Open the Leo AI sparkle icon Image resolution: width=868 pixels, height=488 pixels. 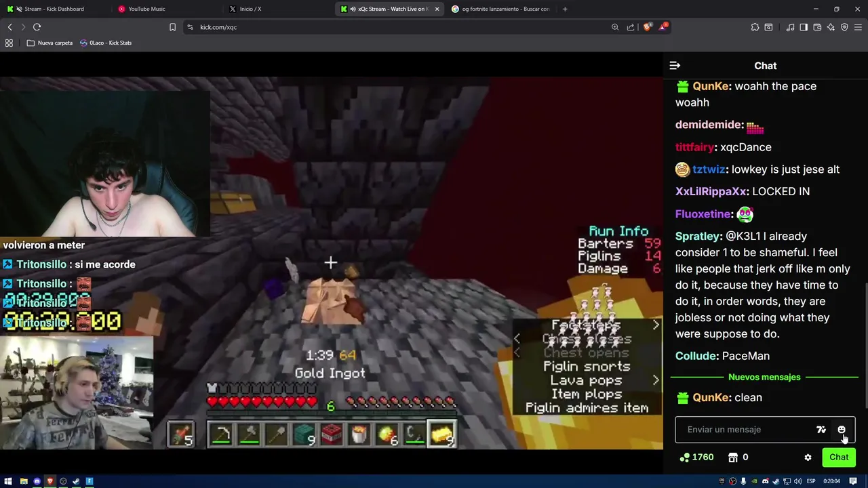(831, 27)
